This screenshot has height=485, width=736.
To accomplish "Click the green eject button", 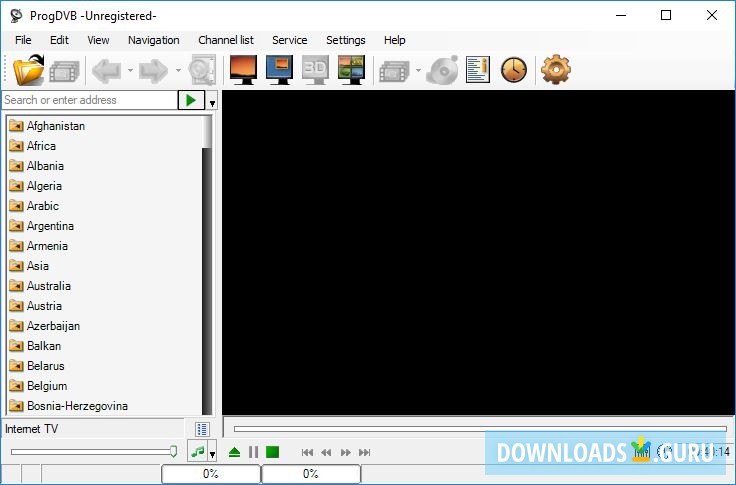I will [x=234, y=452].
